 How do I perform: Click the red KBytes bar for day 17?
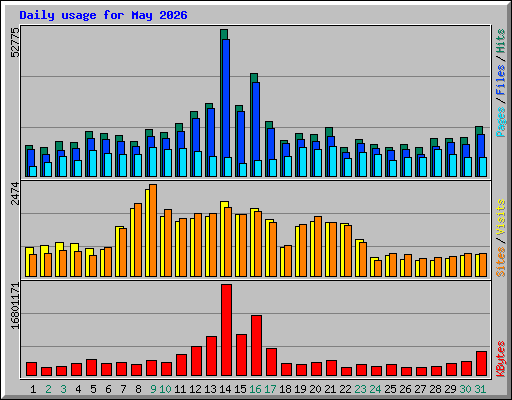(x=271, y=362)
